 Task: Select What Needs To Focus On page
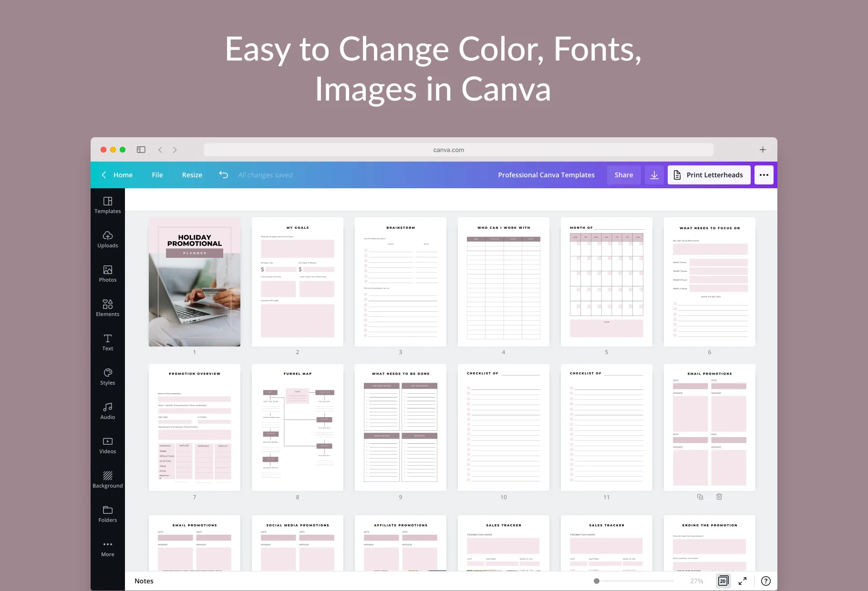[x=710, y=282]
